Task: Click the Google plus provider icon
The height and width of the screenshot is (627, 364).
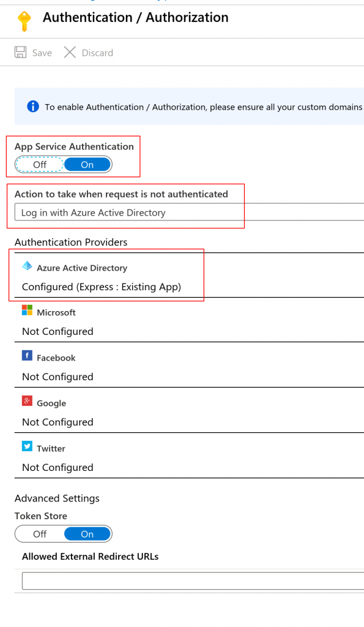Action: [x=27, y=400]
